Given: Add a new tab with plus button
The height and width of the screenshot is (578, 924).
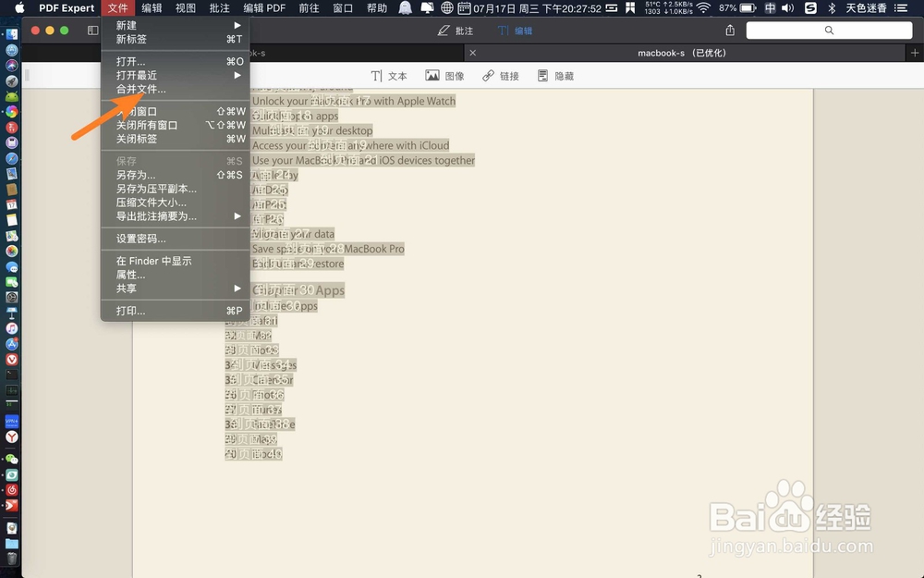Looking at the screenshot, I should (915, 53).
